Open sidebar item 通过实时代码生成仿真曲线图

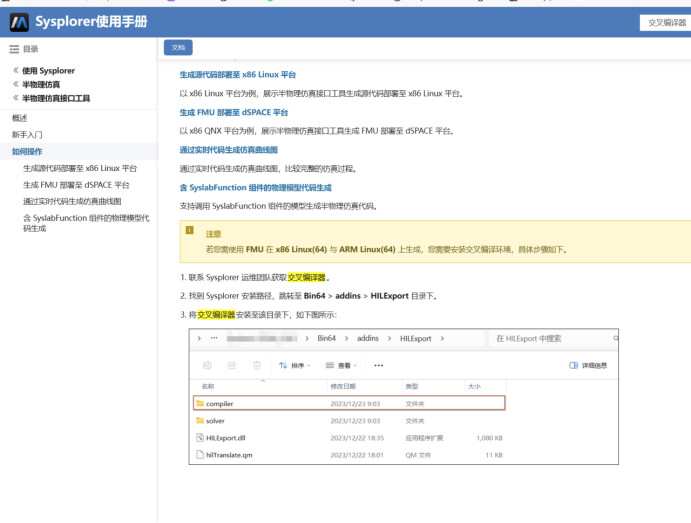[72, 201]
